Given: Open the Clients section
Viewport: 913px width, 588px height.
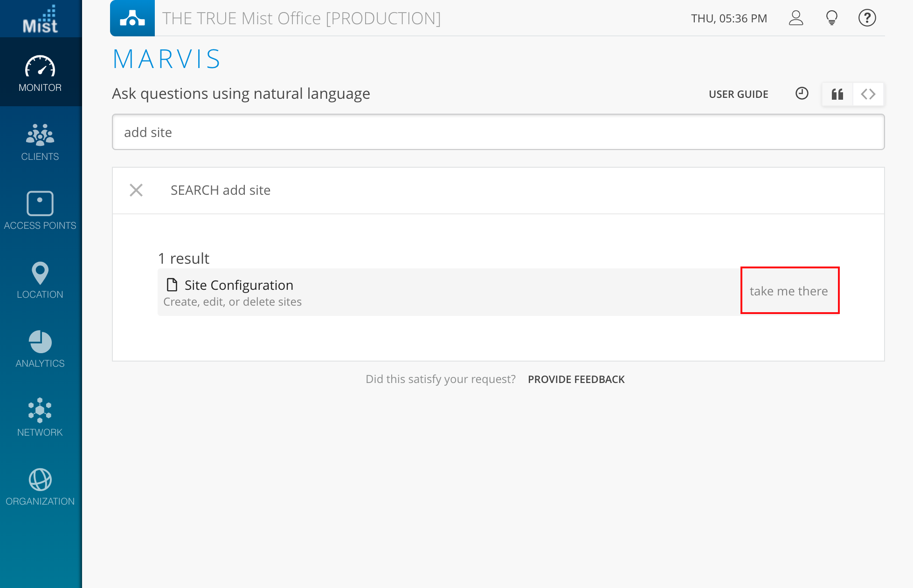Looking at the screenshot, I should click(40, 142).
